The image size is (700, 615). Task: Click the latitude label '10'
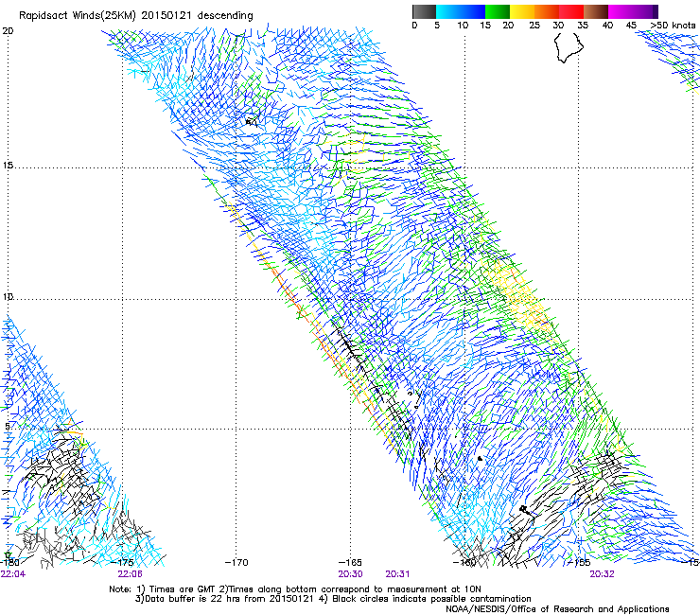tap(8, 296)
